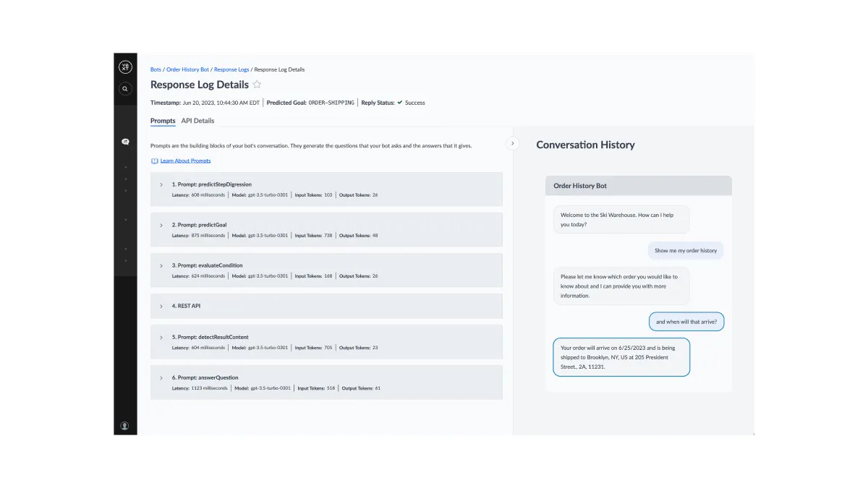Select the 'and when will that arrive?' message
Image resolution: width=868 pixels, height=488 pixels.
686,322
